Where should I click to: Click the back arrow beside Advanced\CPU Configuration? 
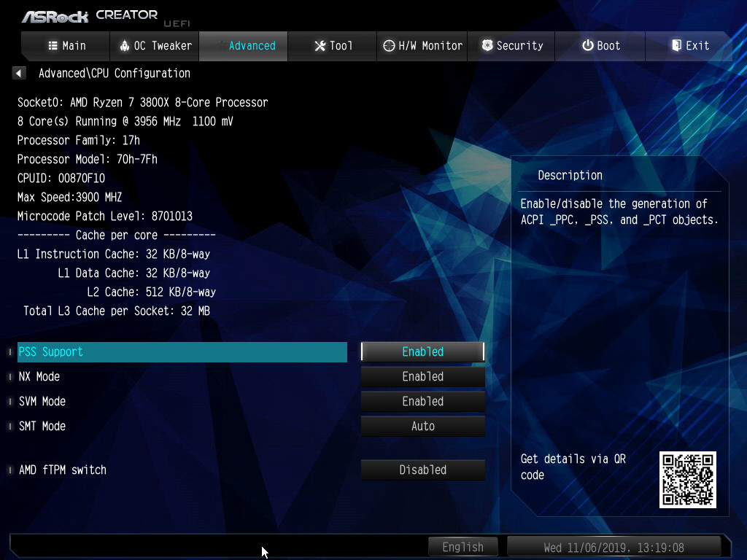19,73
